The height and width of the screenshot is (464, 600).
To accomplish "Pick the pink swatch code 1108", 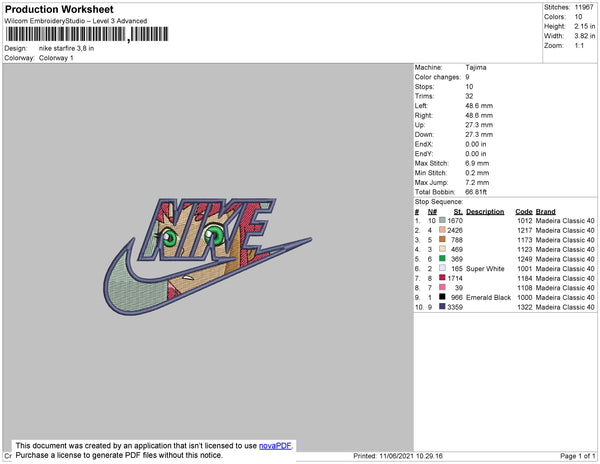I will (442, 287).
